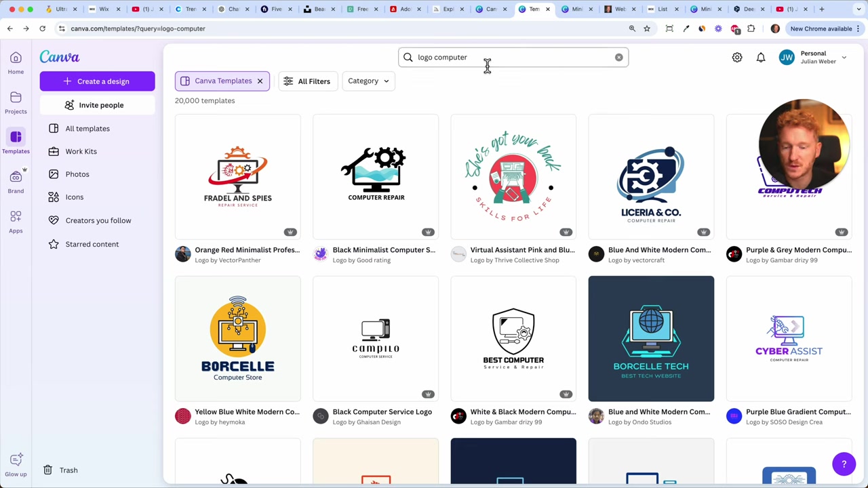Open Yellow Blue White Modern template title
The width and height of the screenshot is (868, 488).
point(248,411)
